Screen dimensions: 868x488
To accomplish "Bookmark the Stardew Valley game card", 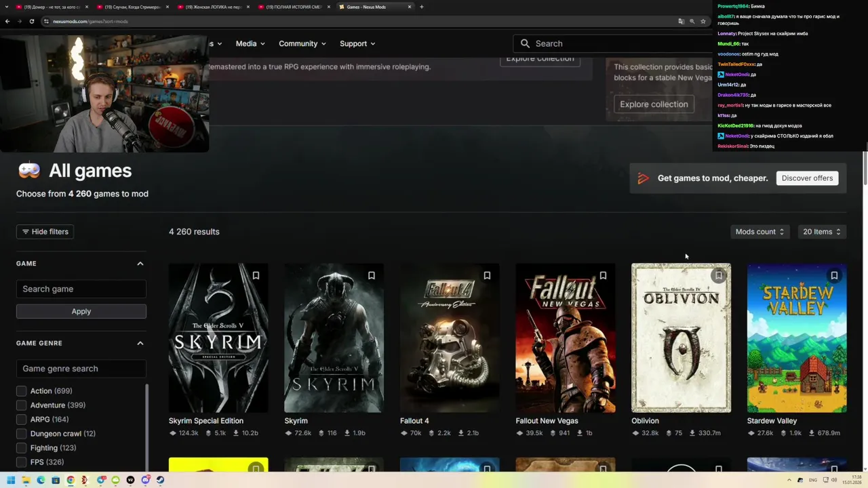I will coord(834,276).
